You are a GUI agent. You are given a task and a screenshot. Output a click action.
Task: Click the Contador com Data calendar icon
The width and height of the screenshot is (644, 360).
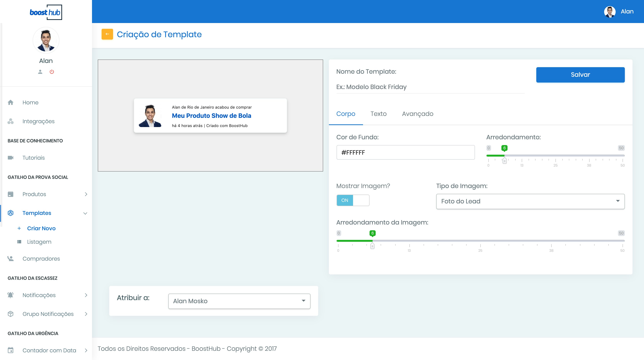point(11,350)
